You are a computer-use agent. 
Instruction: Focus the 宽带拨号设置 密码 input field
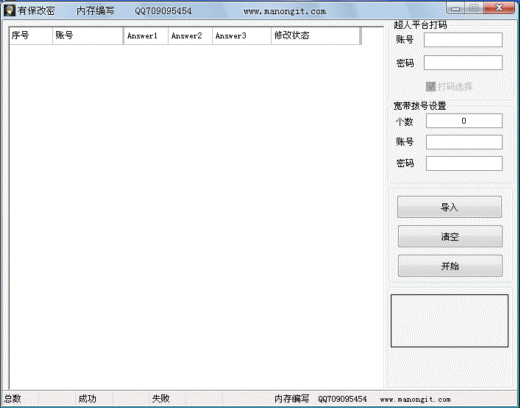[464, 163]
